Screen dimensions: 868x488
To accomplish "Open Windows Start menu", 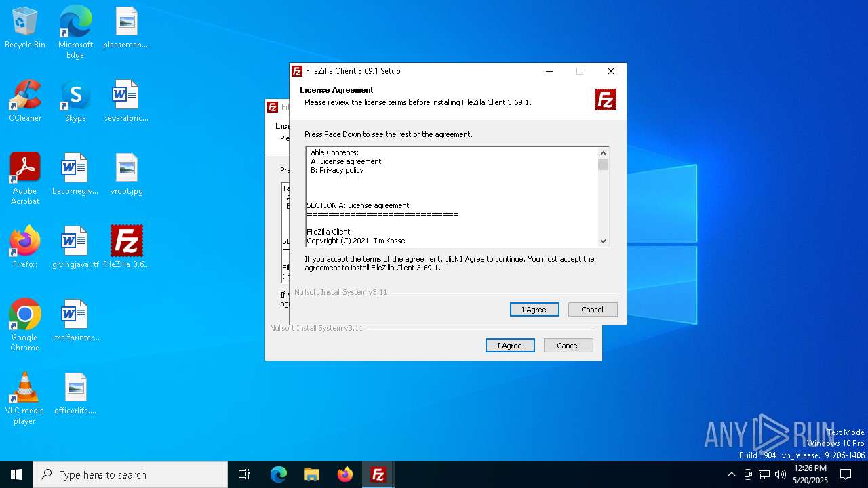I will pyautogui.click(x=16, y=474).
